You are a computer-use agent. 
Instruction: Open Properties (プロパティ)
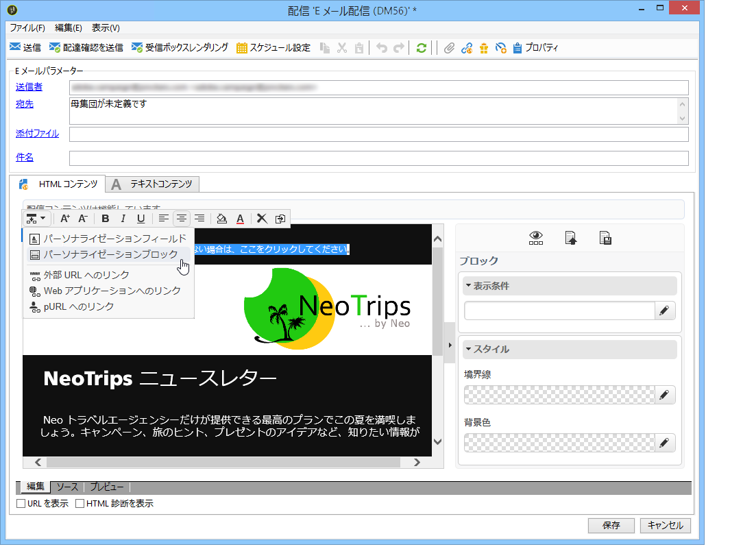(535, 47)
